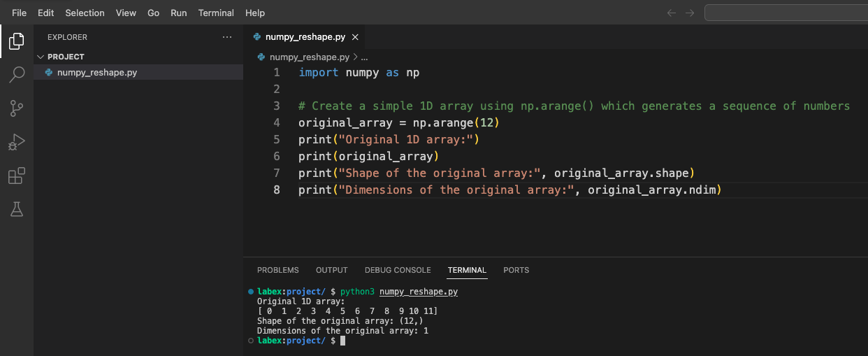
Task: Open the Selection menu
Action: click(85, 13)
